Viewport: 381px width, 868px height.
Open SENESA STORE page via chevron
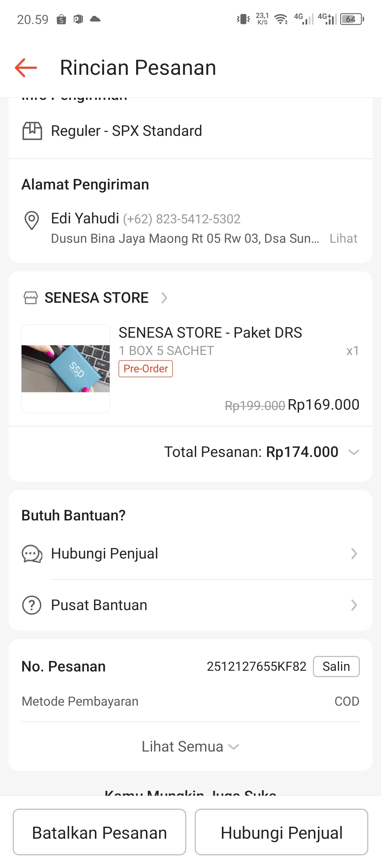[x=164, y=298]
